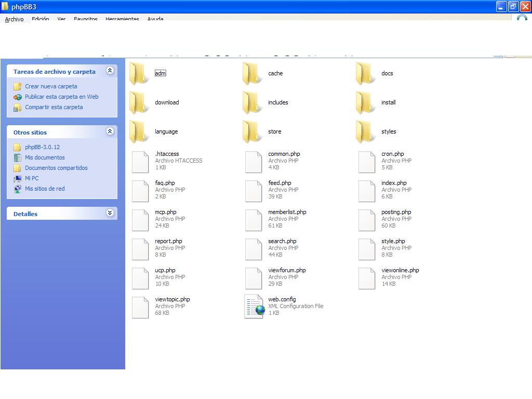The width and height of the screenshot is (532, 399).
Task: Click the Compartir esta carpeta icon
Action: click(17, 107)
